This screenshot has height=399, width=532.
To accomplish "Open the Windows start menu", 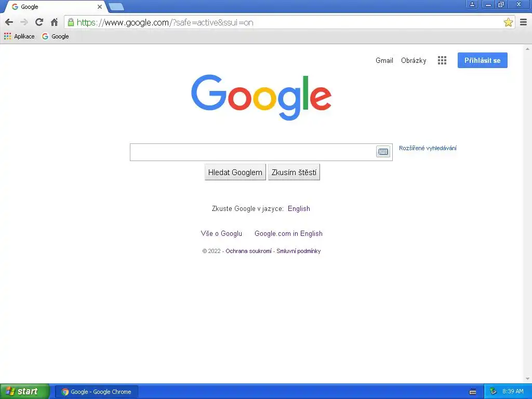I will coord(25,391).
